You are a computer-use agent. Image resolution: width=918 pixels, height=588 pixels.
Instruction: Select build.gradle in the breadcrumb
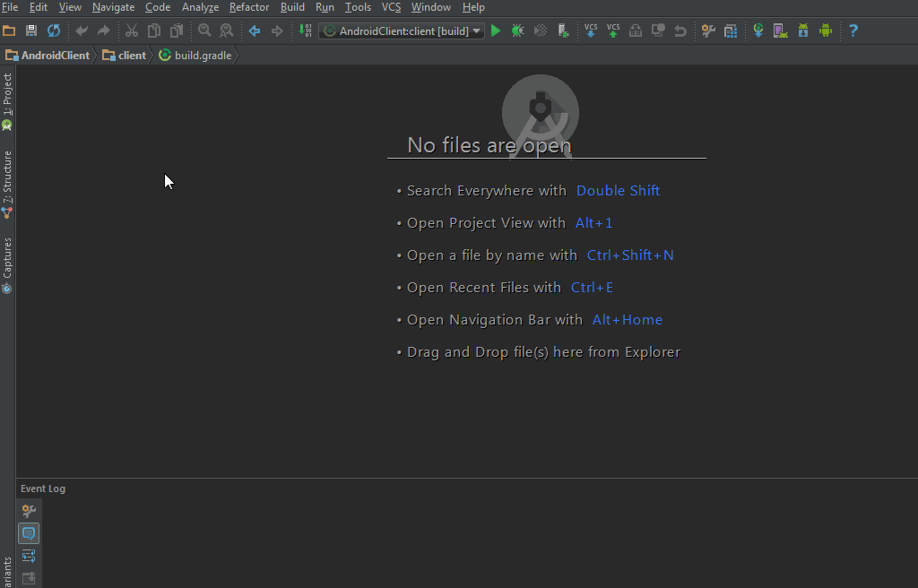pyautogui.click(x=195, y=55)
